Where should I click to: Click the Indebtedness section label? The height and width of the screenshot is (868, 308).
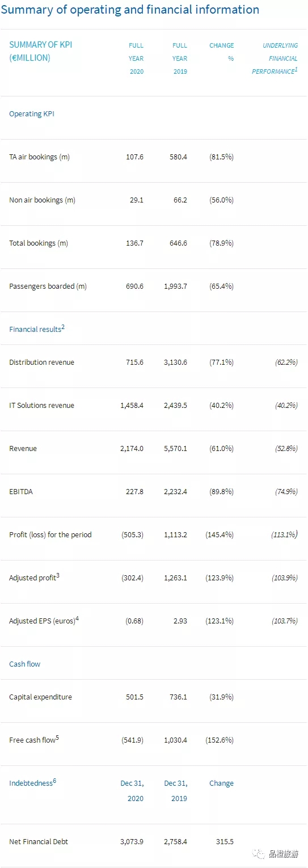pyautogui.click(x=32, y=783)
